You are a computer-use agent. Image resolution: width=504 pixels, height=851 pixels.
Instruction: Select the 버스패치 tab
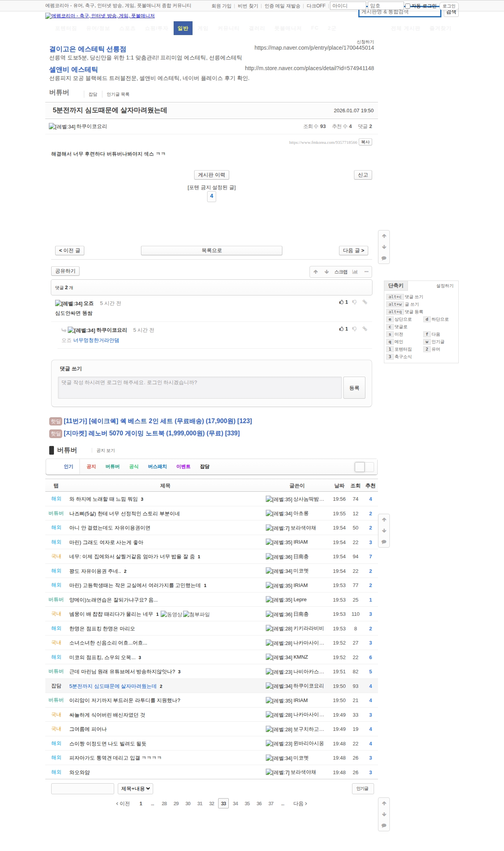coord(157,467)
